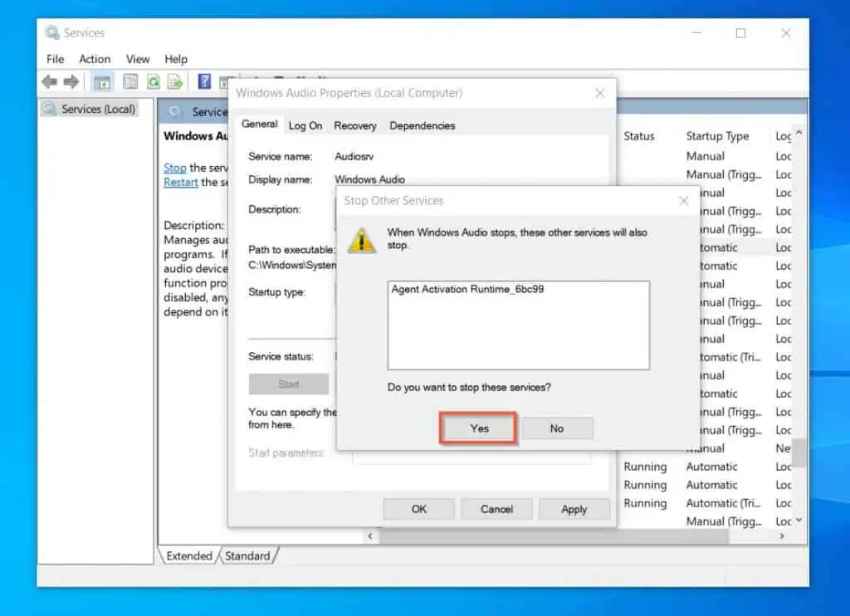Close the Windows Audio Properties dialog

599,93
